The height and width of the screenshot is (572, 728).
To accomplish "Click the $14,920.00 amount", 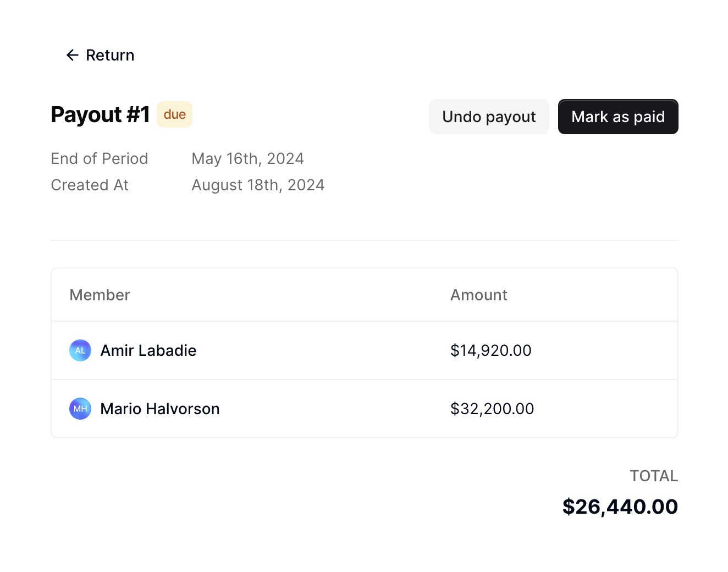I will [490, 350].
